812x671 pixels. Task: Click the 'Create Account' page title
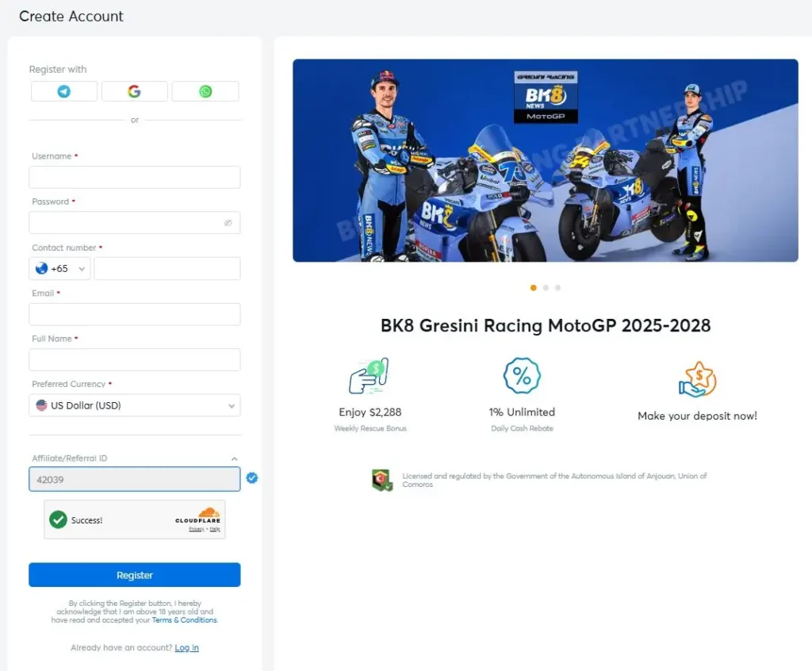pyautogui.click(x=71, y=16)
